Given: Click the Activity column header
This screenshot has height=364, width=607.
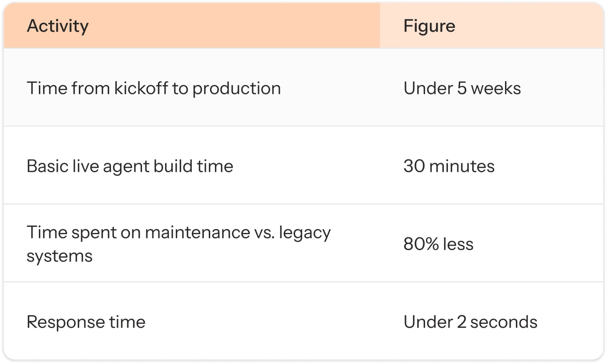Looking at the screenshot, I should [57, 26].
